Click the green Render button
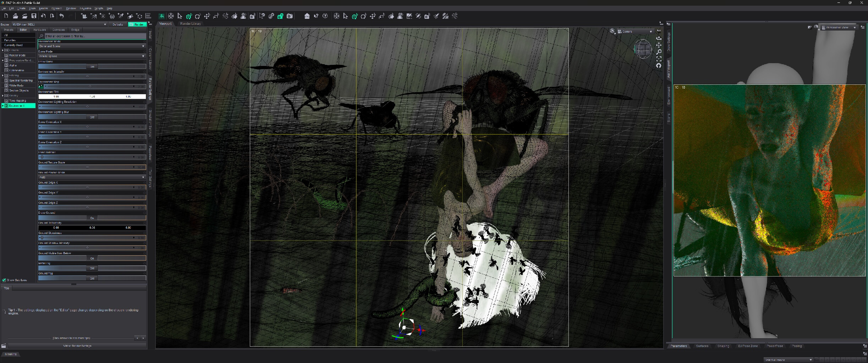The height and width of the screenshot is (363, 868). 138,24
